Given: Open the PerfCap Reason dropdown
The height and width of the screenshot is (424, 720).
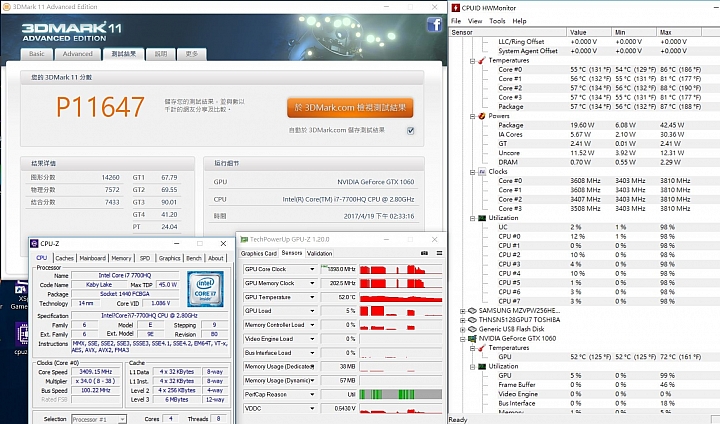Looking at the screenshot, I should point(312,395).
